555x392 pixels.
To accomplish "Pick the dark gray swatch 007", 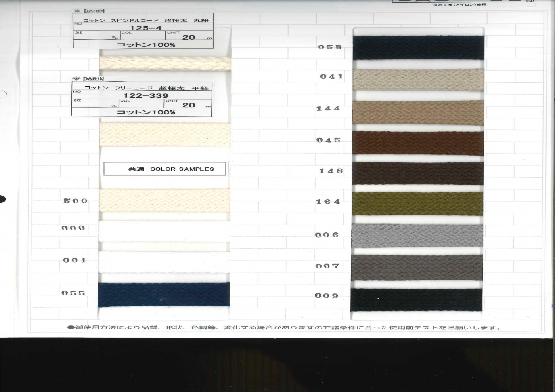I will pyautogui.click(x=418, y=267).
